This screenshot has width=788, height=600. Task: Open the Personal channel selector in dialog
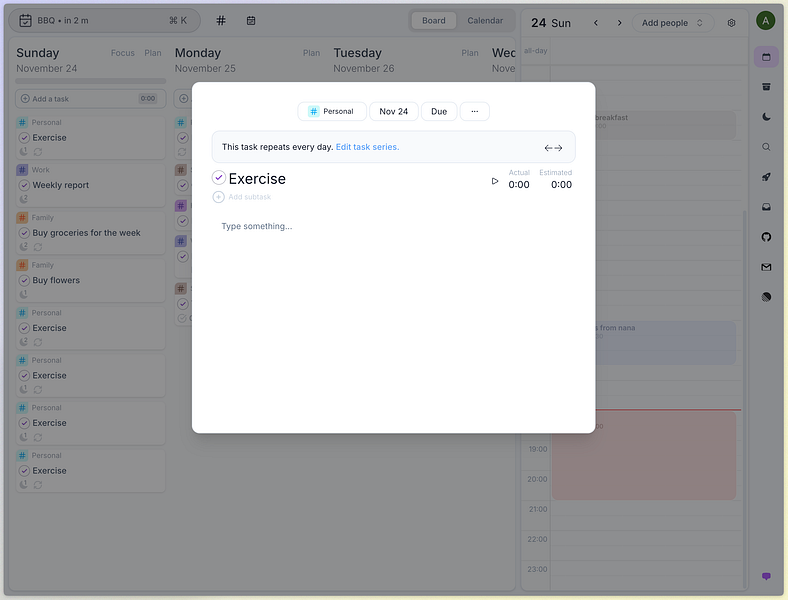[332, 112]
